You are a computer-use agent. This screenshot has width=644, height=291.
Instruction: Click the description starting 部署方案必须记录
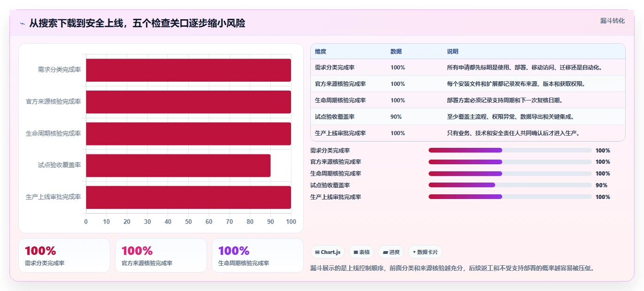click(505, 100)
